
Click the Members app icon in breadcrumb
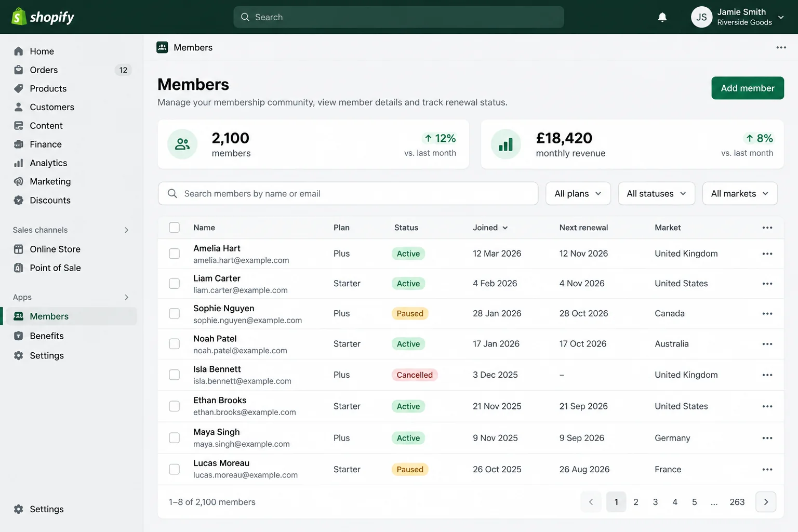162,47
